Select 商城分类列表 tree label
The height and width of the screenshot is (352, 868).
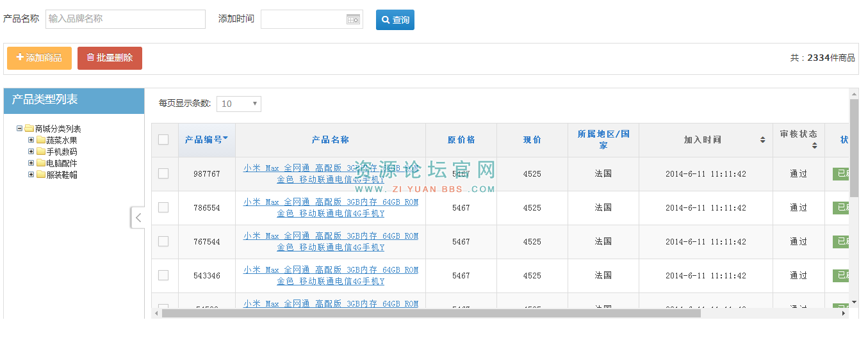point(58,129)
